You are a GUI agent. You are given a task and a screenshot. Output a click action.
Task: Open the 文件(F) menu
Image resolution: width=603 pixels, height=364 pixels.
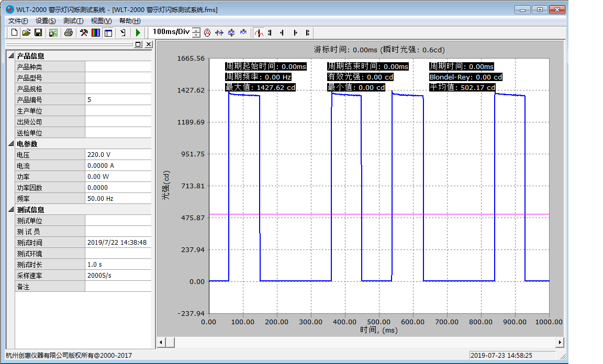(x=18, y=21)
